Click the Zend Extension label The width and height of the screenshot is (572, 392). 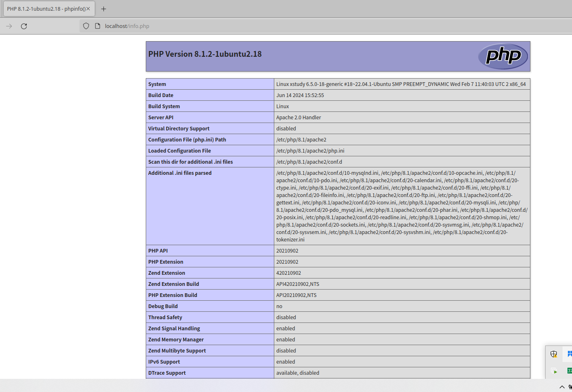tap(167, 273)
